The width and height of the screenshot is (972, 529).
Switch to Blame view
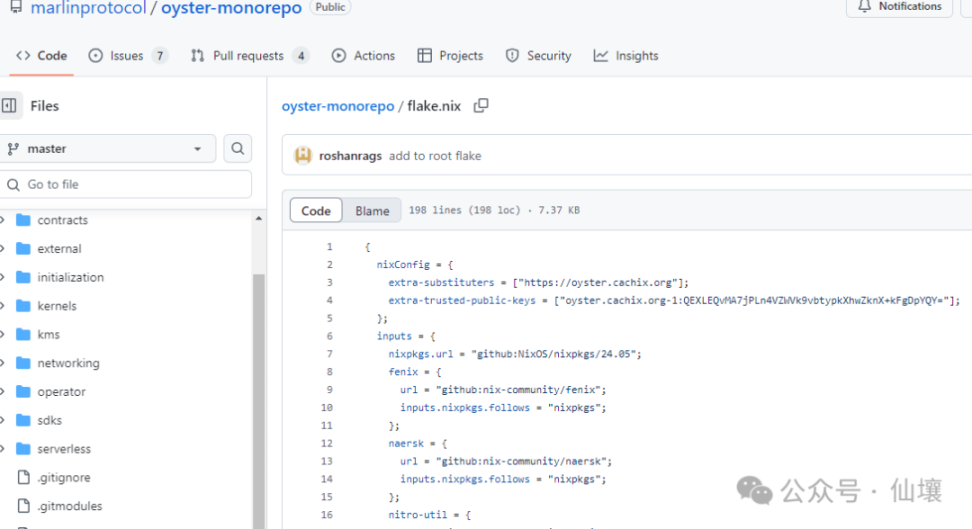pos(372,211)
